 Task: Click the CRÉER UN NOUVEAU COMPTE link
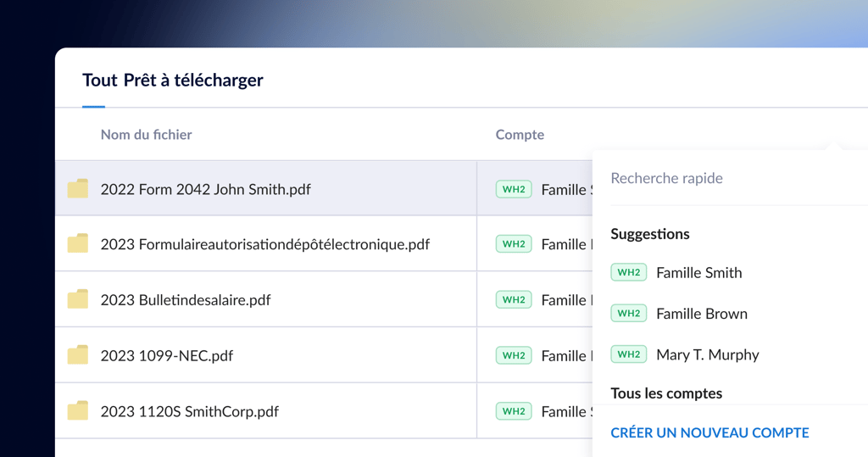709,432
